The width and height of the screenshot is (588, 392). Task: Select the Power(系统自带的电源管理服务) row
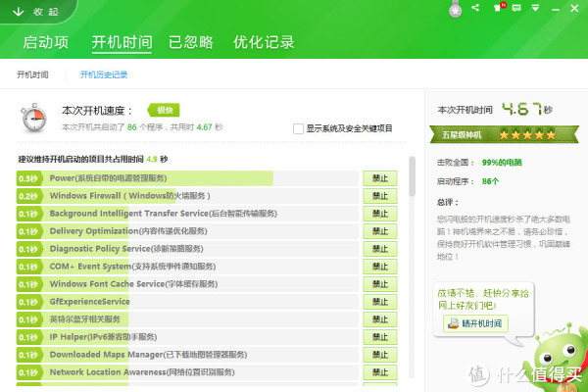click(x=187, y=178)
